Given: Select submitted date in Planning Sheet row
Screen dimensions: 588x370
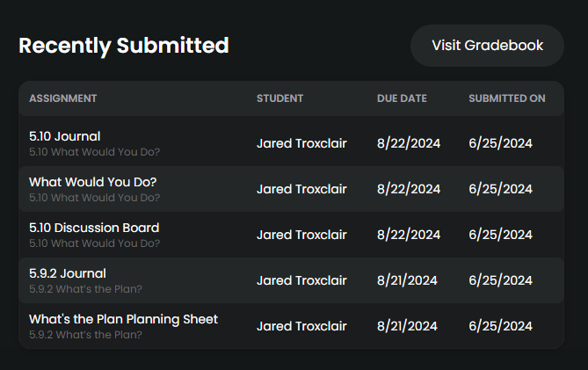Looking at the screenshot, I should [x=500, y=327].
